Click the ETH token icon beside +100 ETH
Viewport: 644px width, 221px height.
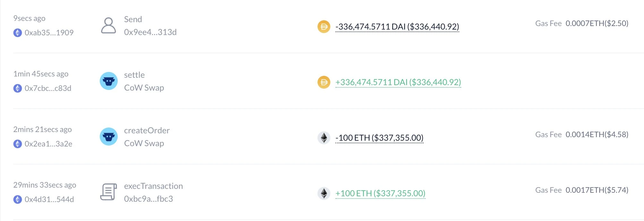(x=324, y=193)
